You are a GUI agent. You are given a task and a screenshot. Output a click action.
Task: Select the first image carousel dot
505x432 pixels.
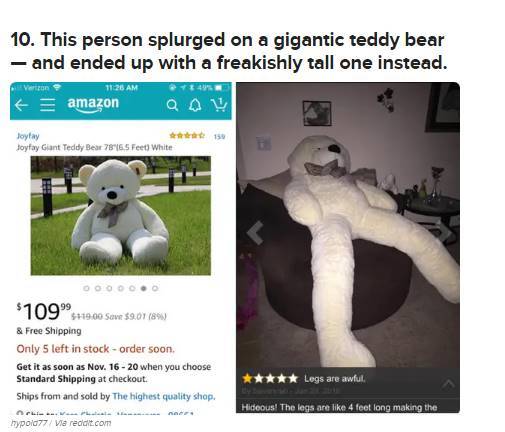click(86, 288)
